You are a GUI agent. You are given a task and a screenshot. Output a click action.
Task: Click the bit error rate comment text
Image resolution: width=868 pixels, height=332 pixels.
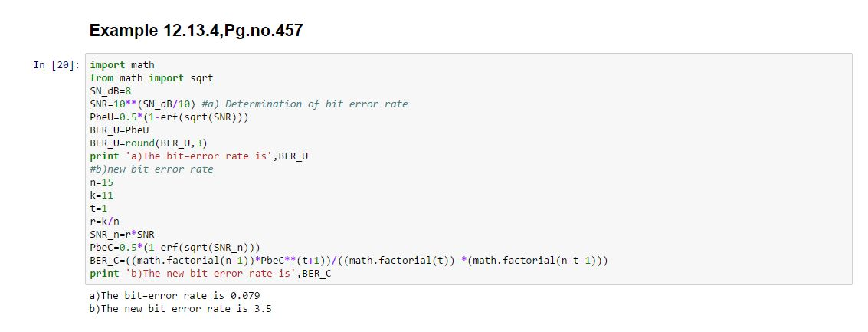pos(305,104)
